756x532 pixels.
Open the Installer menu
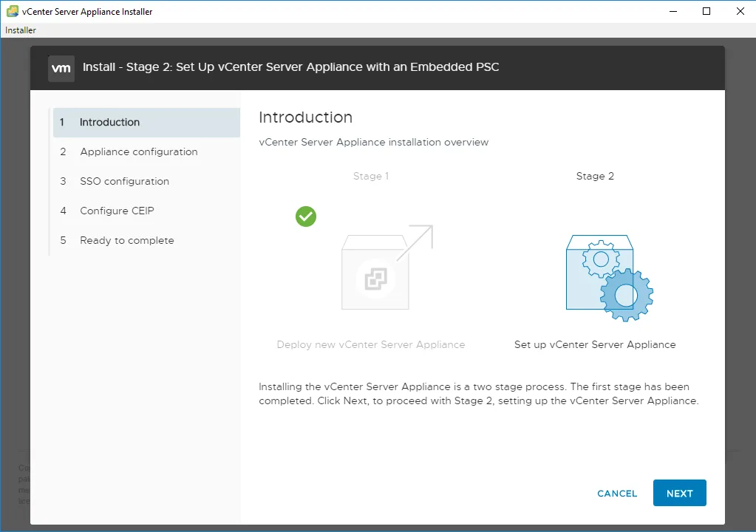coord(20,30)
